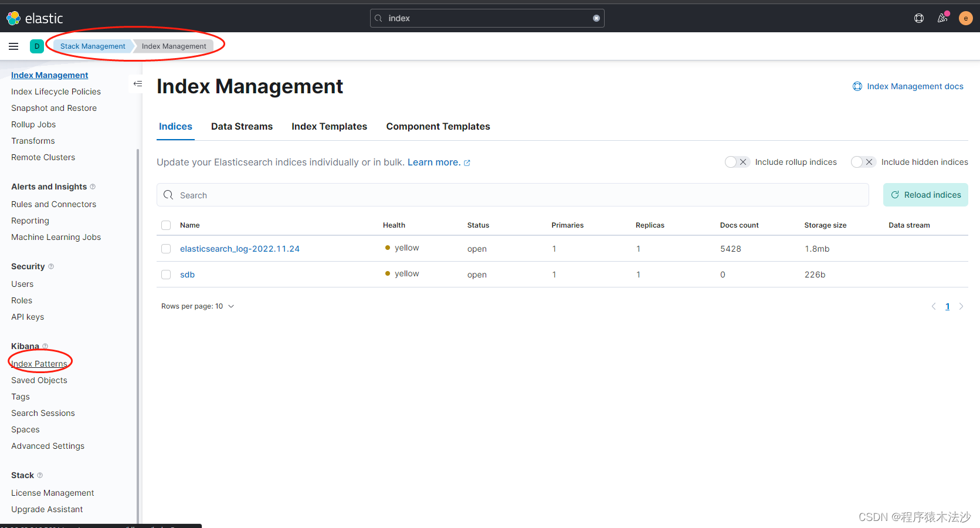The height and width of the screenshot is (528, 980).
Task: Click the Stack section info icon
Action: (40, 475)
